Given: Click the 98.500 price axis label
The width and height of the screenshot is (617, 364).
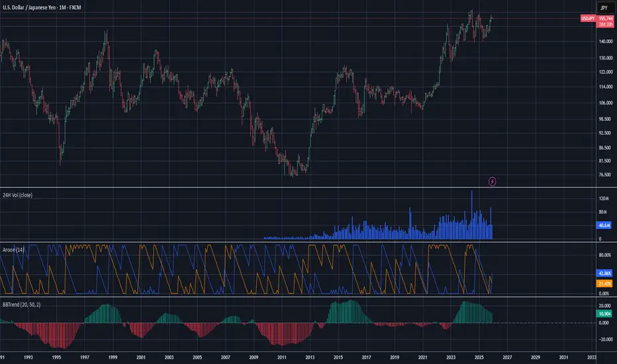Looking at the screenshot, I should click(x=605, y=118).
